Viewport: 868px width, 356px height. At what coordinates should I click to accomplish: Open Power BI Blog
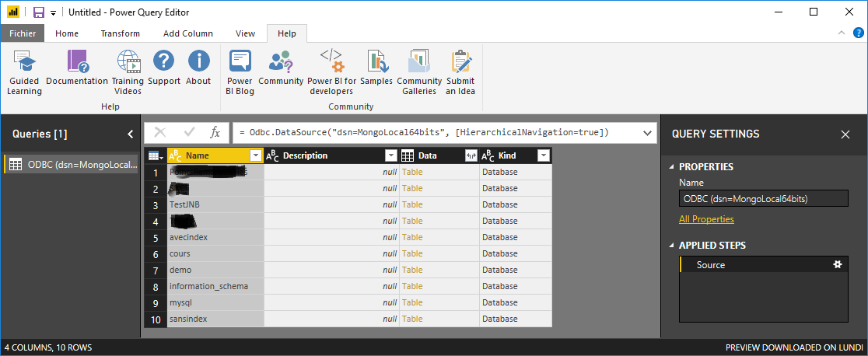pyautogui.click(x=240, y=72)
